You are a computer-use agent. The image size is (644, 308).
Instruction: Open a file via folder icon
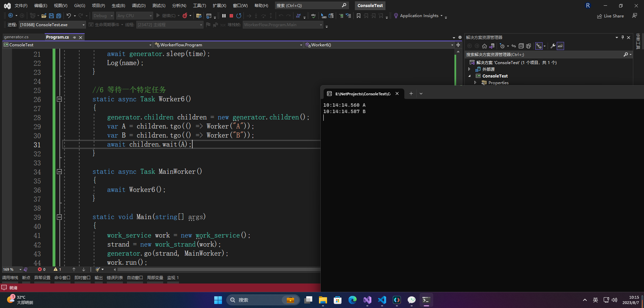tap(44, 16)
